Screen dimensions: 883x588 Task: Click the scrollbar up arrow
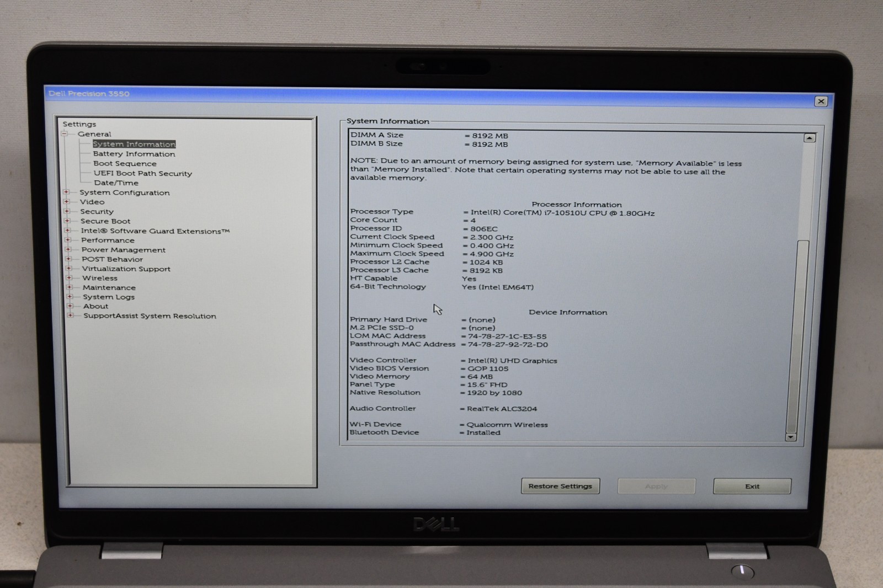[x=810, y=138]
